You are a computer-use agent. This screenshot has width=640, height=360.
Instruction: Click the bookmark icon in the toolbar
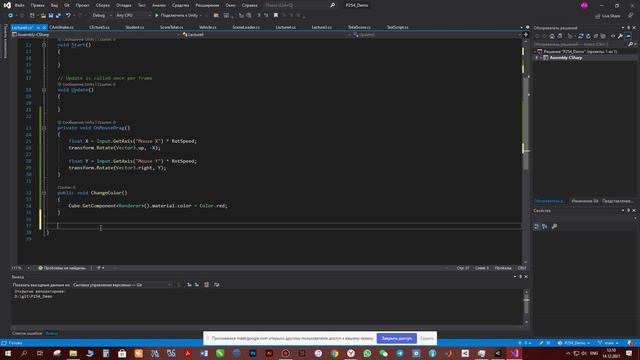coord(276,16)
